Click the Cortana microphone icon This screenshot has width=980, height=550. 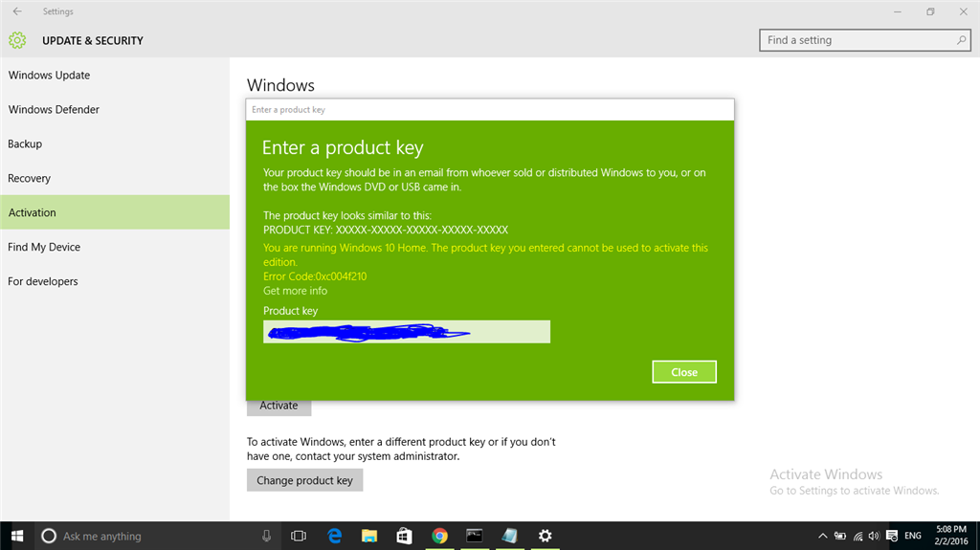(x=266, y=536)
